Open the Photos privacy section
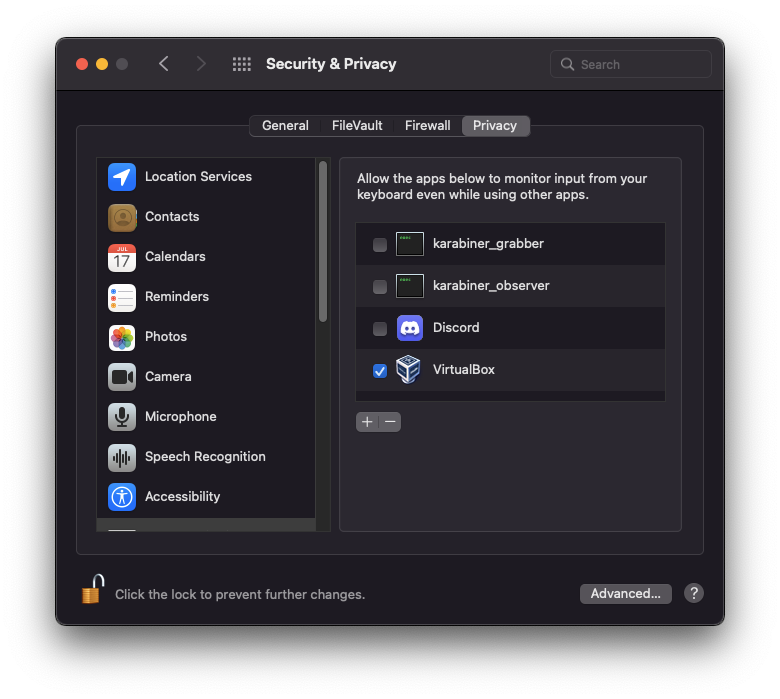Viewport: 780px width, 699px height. coord(165,337)
